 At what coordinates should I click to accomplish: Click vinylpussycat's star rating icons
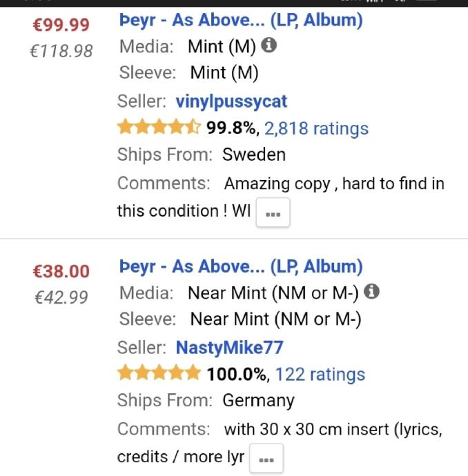(x=159, y=128)
